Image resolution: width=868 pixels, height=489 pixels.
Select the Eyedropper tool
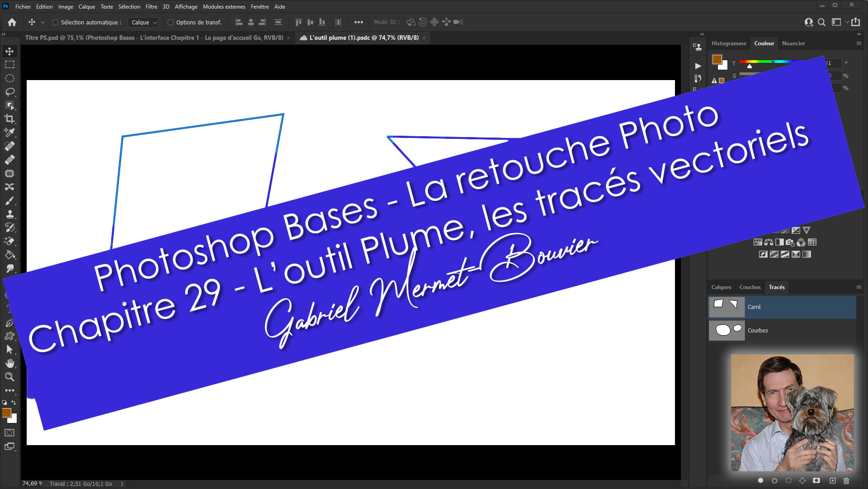click(x=9, y=133)
